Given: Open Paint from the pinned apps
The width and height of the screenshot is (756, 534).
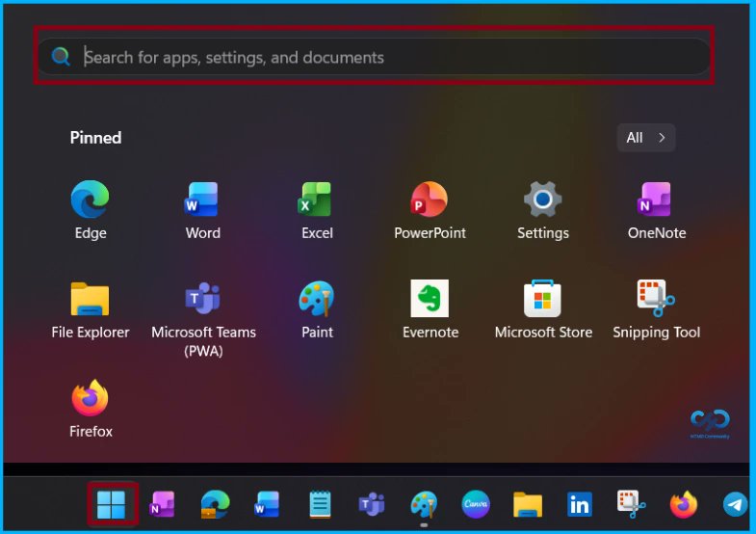Looking at the screenshot, I should click(317, 309).
